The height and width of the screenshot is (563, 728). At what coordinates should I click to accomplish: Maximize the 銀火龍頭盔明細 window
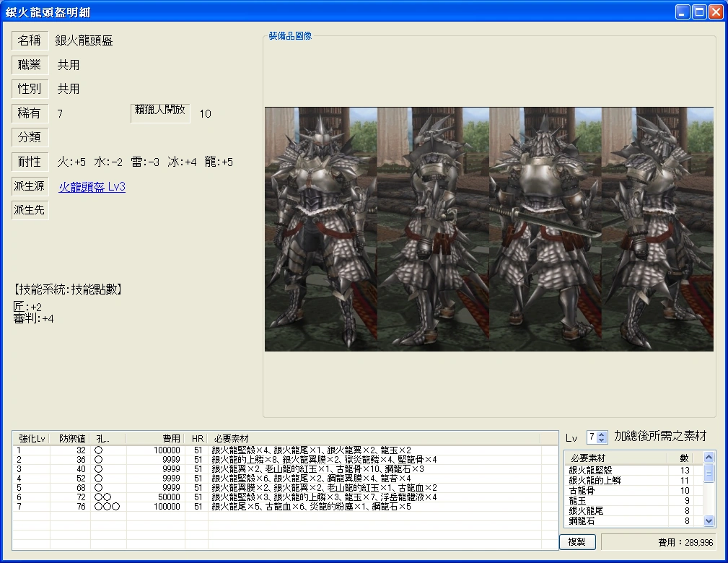click(698, 12)
